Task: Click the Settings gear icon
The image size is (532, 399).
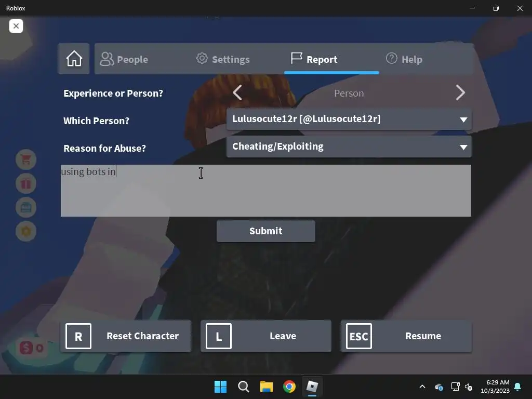Action: click(202, 58)
